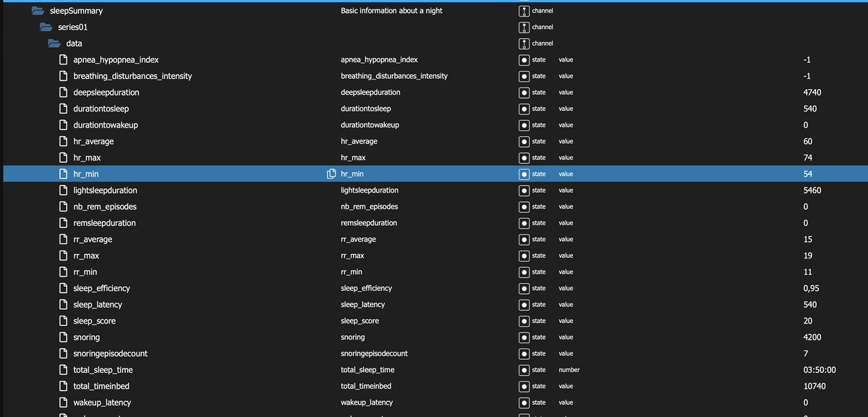Edit the total_sleep_time value 03:50:00
This screenshot has width=868, height=417.
point(820,370)
